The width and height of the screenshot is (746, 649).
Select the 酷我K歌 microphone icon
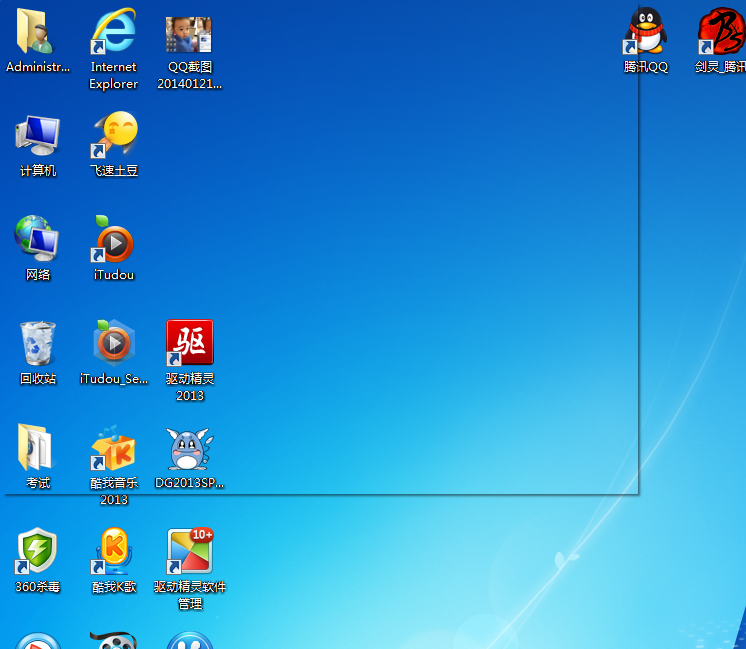point(113,553)
